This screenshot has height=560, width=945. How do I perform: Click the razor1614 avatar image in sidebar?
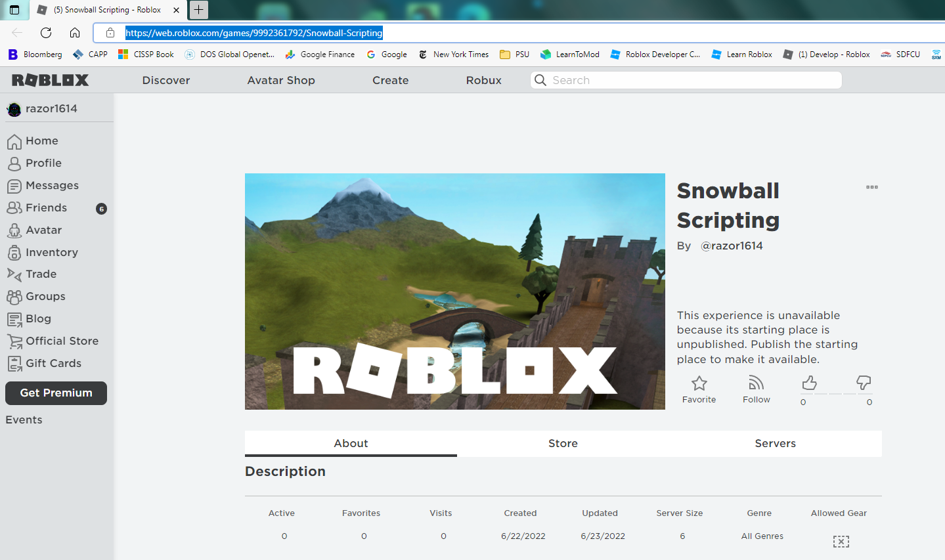click(x=14, y=109)
